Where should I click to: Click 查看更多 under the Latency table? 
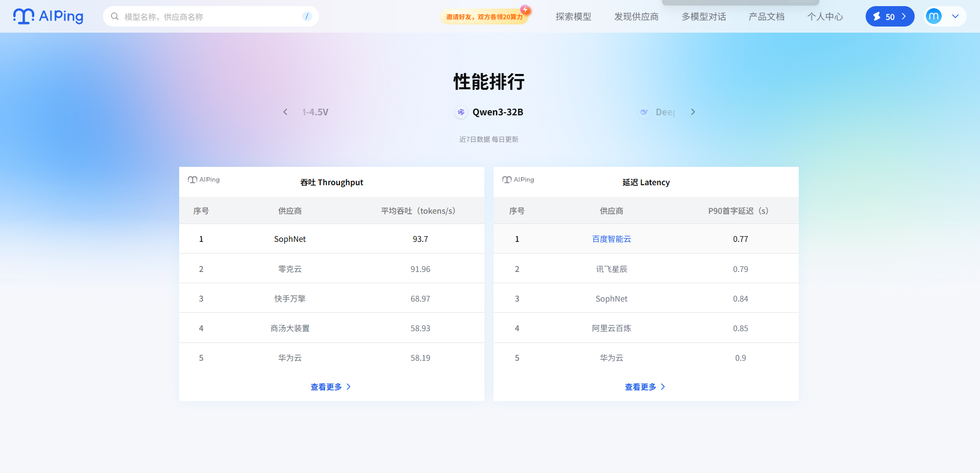(645, 387)
